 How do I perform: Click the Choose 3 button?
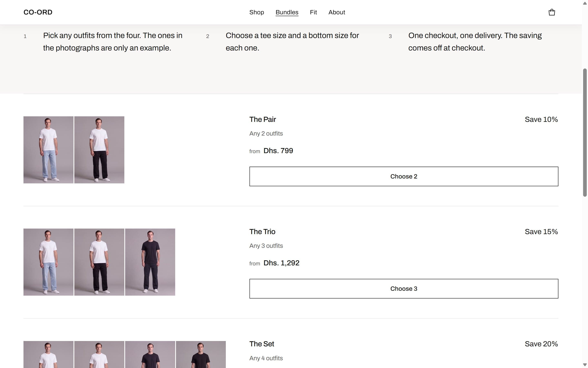(x=404, y=289)
